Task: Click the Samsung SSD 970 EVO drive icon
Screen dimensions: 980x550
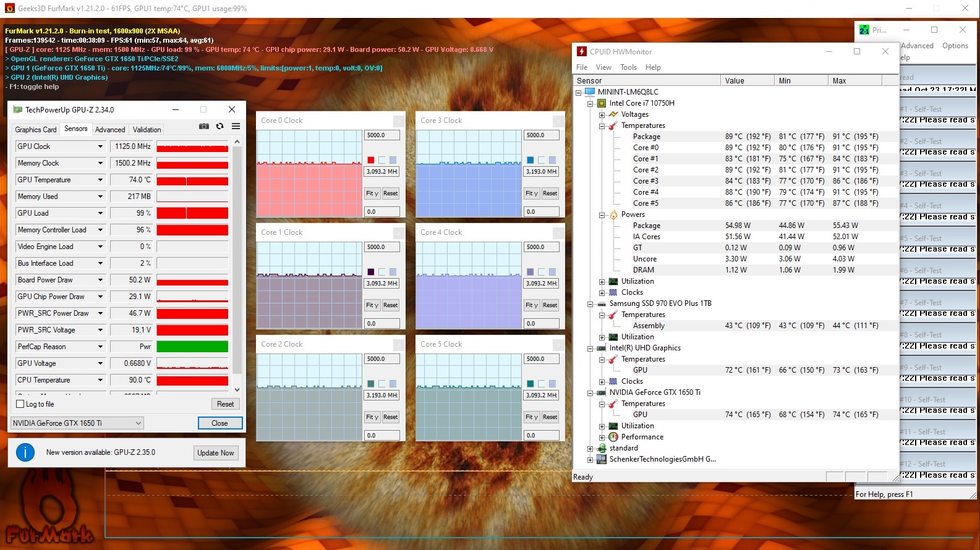Action: pos(602,304)
